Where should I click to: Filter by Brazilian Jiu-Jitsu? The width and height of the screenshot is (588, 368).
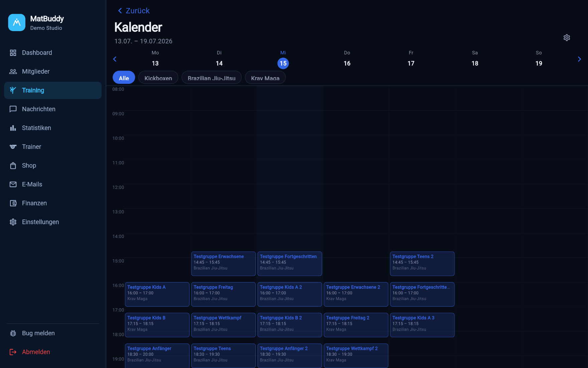[x=211, y=78]
